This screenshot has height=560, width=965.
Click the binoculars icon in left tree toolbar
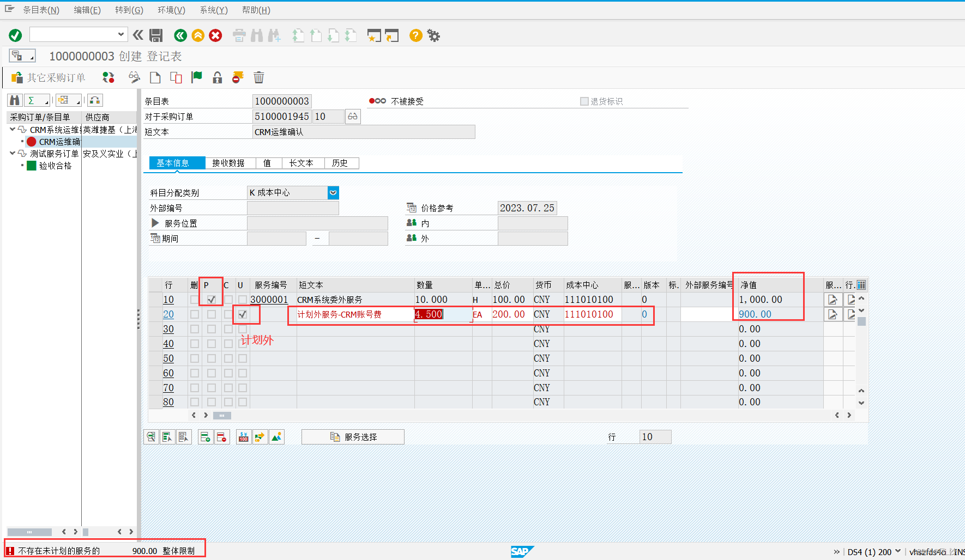tap(15, 100)
